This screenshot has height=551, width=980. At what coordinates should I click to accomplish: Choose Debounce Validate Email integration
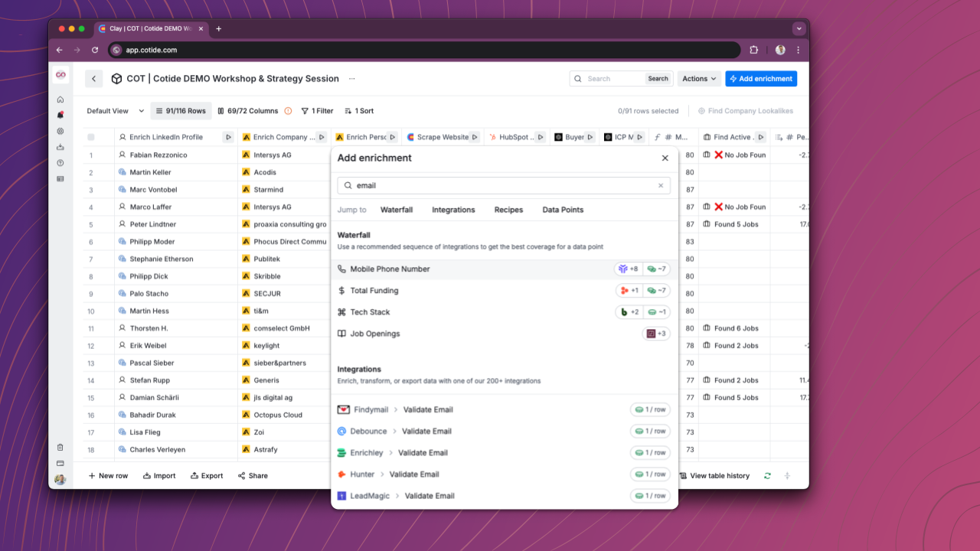(x=505, y=431)
